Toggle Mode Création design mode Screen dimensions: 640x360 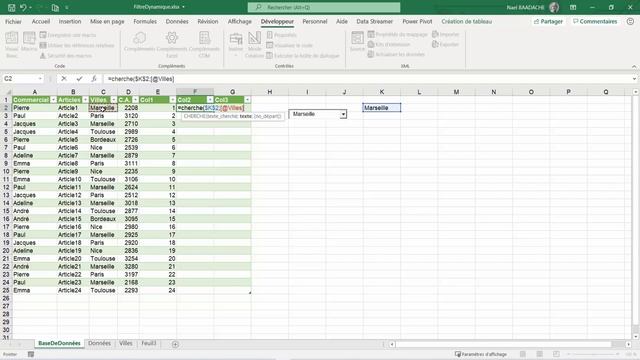coord(254,44)
